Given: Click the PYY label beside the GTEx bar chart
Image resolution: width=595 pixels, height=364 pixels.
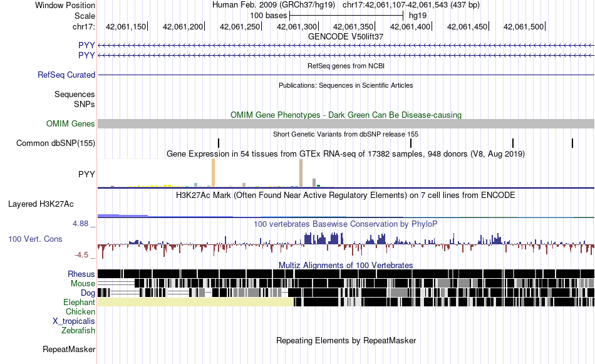Looking at the screenshot, I should (x=86, y=174).
